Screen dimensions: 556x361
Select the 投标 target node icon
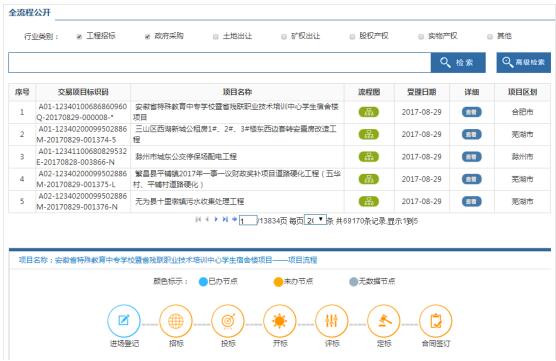[228, 321]
